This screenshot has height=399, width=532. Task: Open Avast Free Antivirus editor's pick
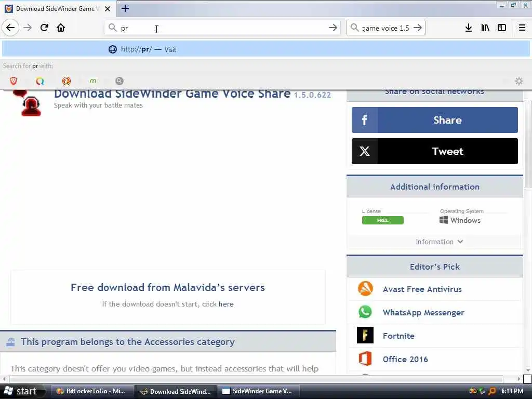(422, 289)
